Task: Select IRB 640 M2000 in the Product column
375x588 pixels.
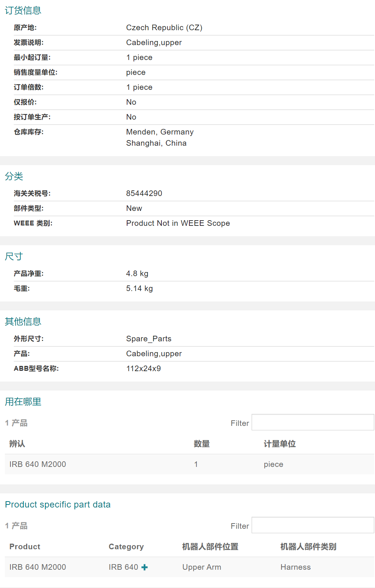Action: tap(38, 567)
